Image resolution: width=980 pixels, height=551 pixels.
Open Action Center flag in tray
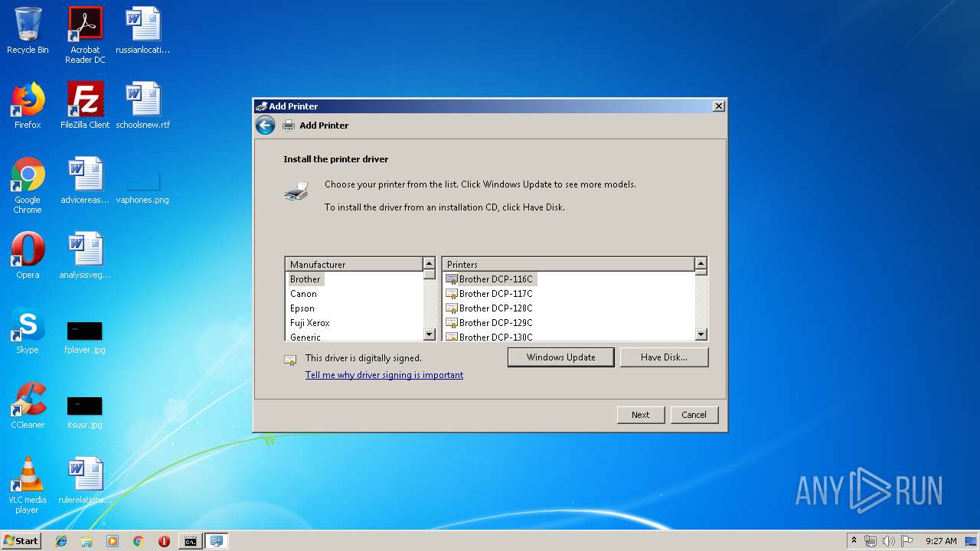pos(907,541)
